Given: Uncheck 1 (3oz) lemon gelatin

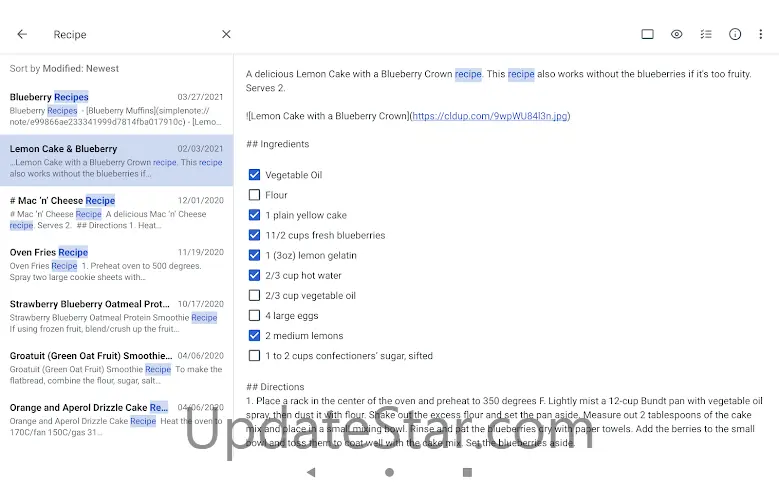Looking at the screenshot, I should (254, 255).
